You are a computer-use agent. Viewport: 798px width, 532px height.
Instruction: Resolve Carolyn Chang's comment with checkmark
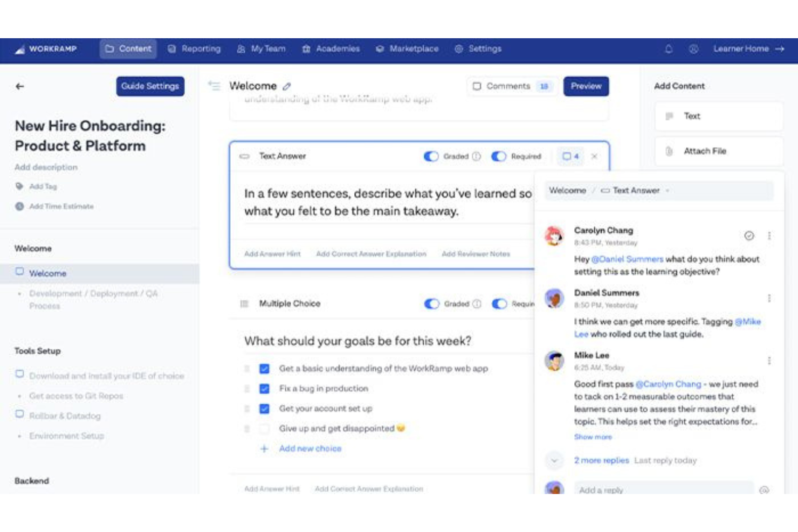(x=749, y=236)
